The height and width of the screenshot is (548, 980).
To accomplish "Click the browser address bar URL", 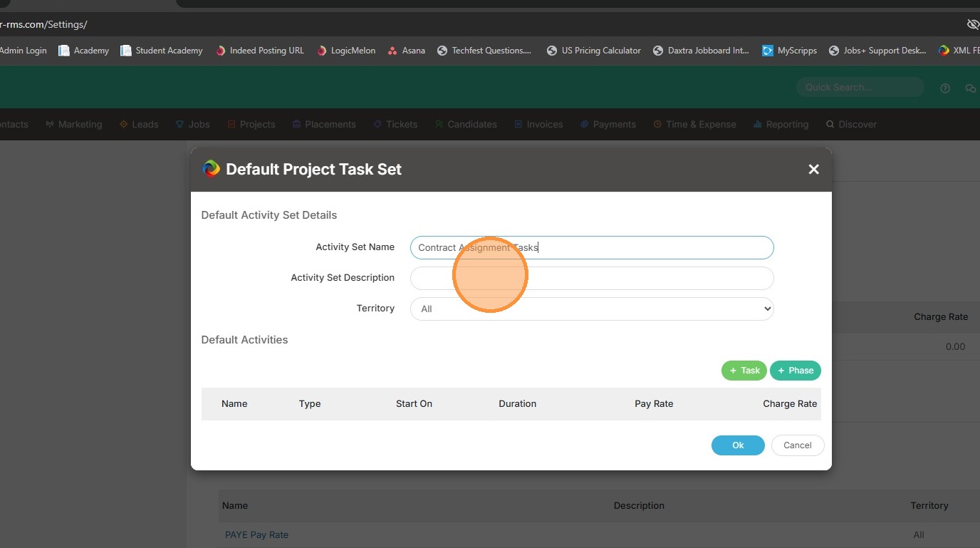I will [x=43, y=24].
